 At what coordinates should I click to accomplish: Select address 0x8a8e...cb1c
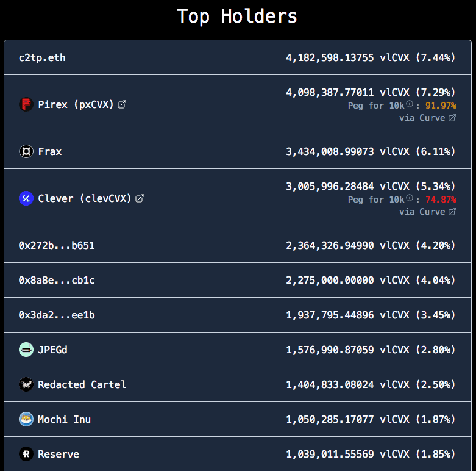(57, 280)
